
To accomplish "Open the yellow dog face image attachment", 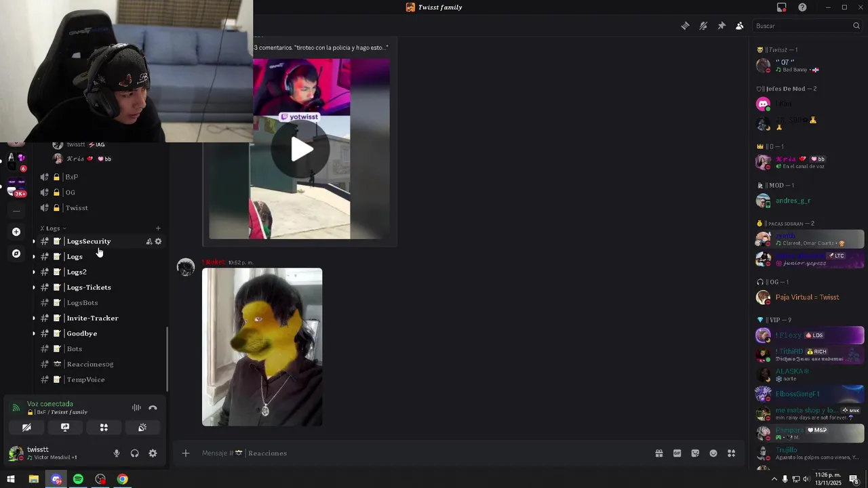I will pyautogui.click(x=262, y=347).
